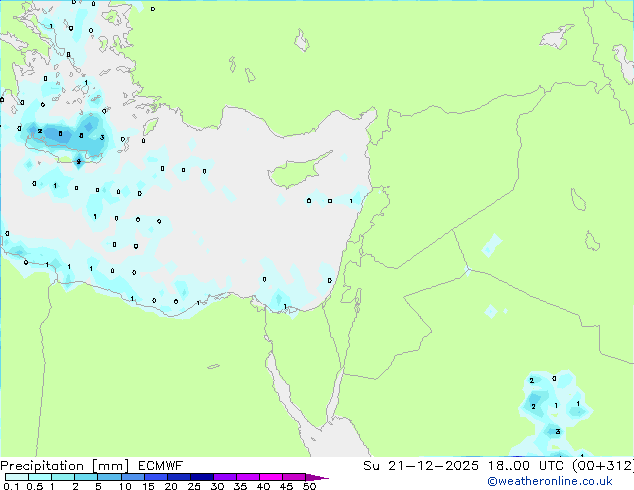Choose the legend swatch between 10 and 15
Viewport: 634px width, 490px height.
(x=133, y=477)
